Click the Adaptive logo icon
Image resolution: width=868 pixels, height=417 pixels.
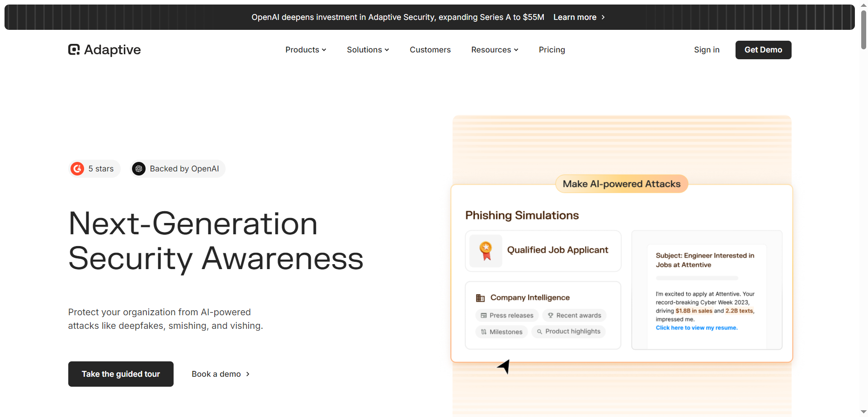[74, 50]
